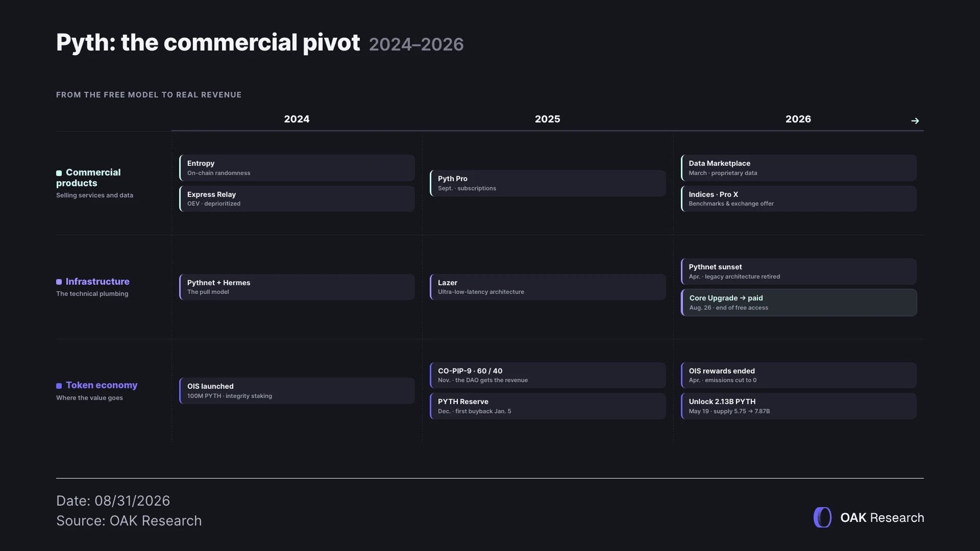Screen dimensions: 980x551
Task: Click the Infrastructure row label
Action: click(97, 282)
